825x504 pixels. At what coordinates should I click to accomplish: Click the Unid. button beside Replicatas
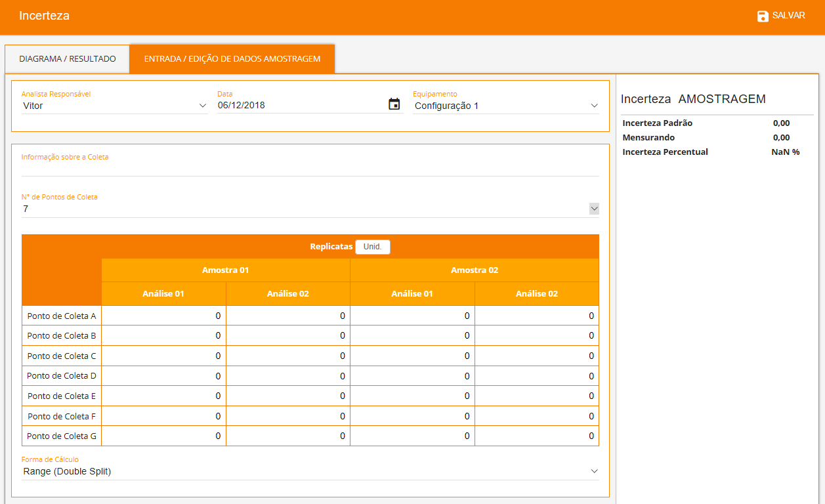tap(372, 247)
